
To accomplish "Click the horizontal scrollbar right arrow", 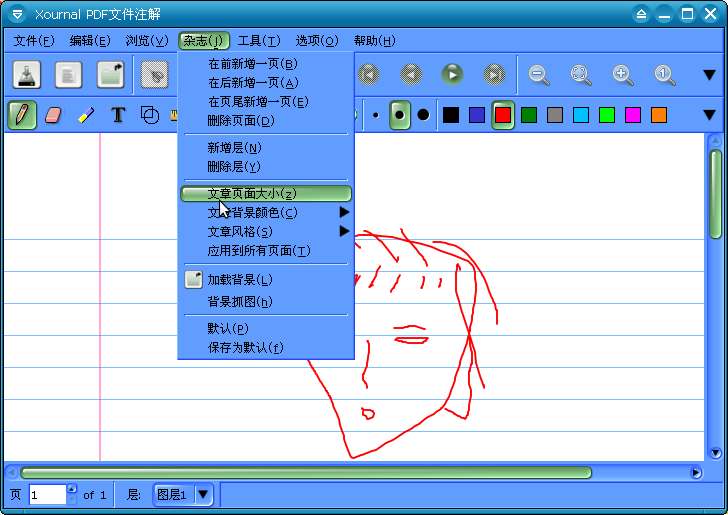I will pyautogui.click(x=695, y=473).
